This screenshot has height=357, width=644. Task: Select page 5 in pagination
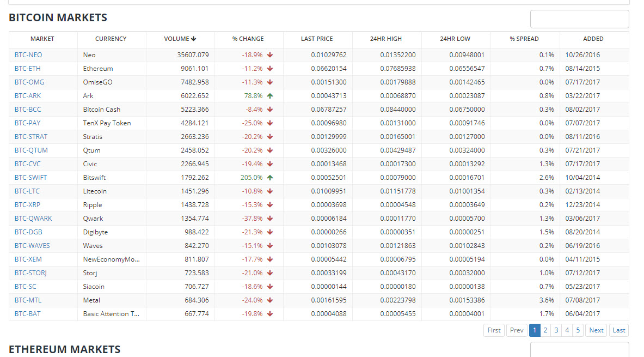(x=578, y=330)
